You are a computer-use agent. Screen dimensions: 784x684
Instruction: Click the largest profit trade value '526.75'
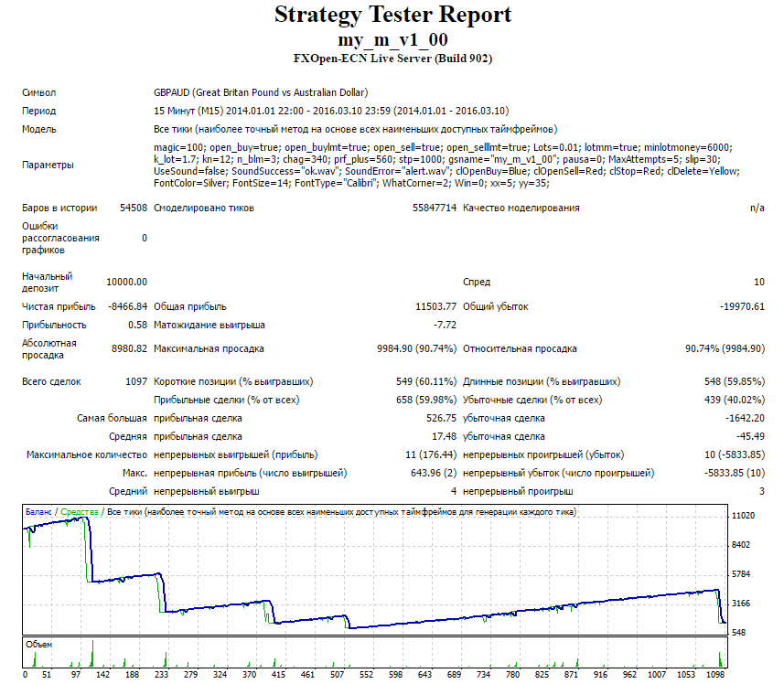(x=441, y=419)
